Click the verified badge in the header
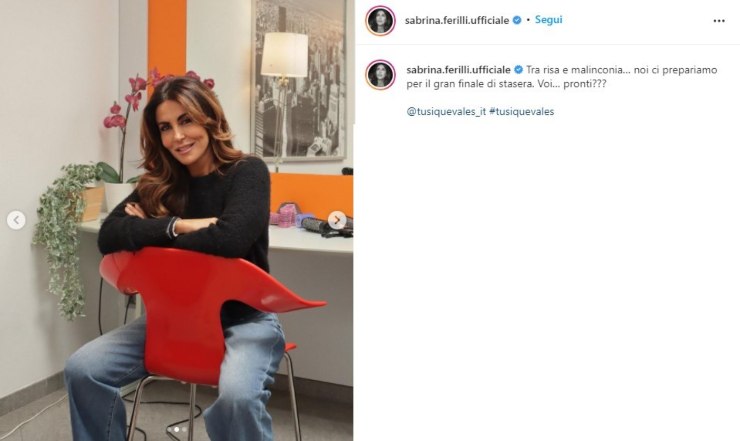 [x=517, y=20]
